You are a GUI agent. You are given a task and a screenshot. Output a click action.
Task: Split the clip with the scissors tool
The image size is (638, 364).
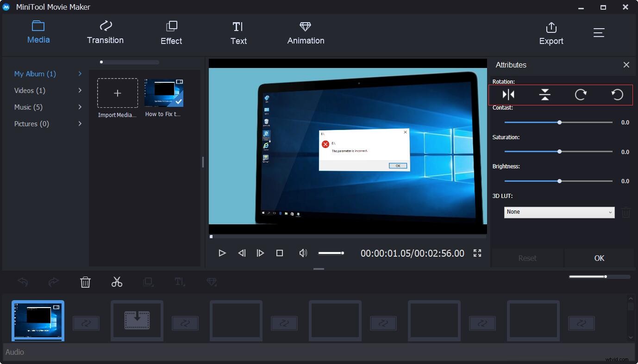click(117, 282)
